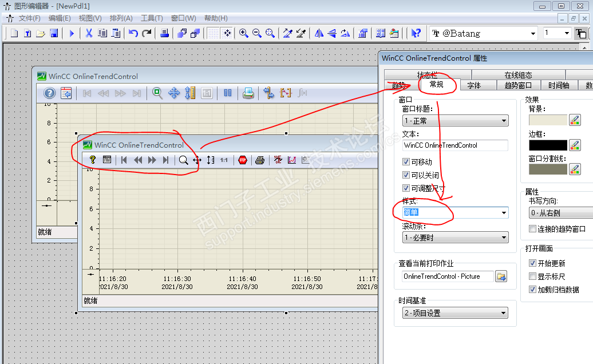Undo the last action
This screenshot has width=593, height=364.
pyautogui.click(x=133, y=33)
